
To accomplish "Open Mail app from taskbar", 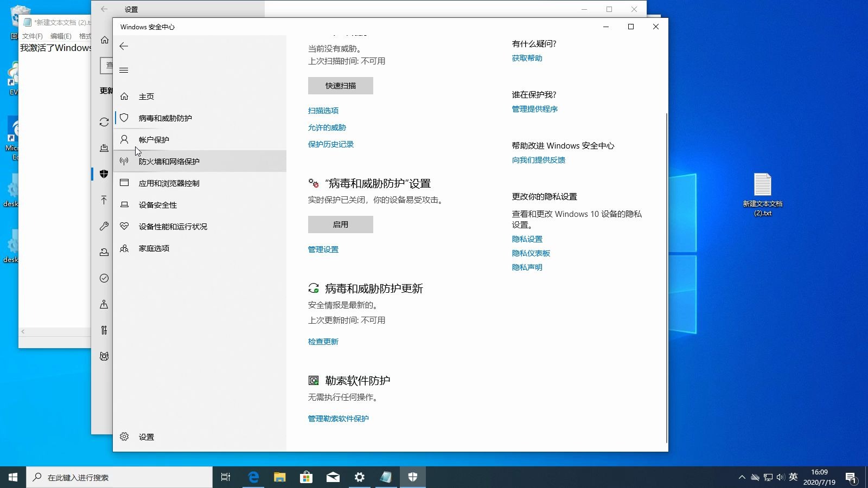I will 333,477.
